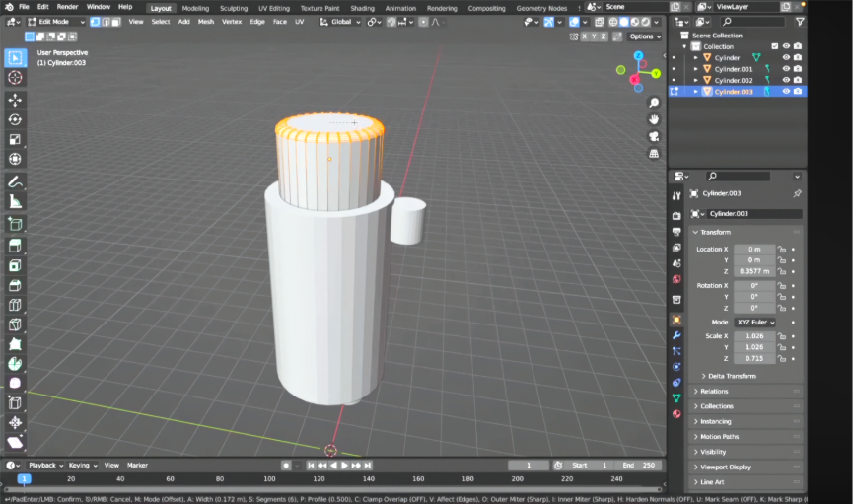Select the Rotate tool
This screenshot has height=504, width=853.
(15, 119)
